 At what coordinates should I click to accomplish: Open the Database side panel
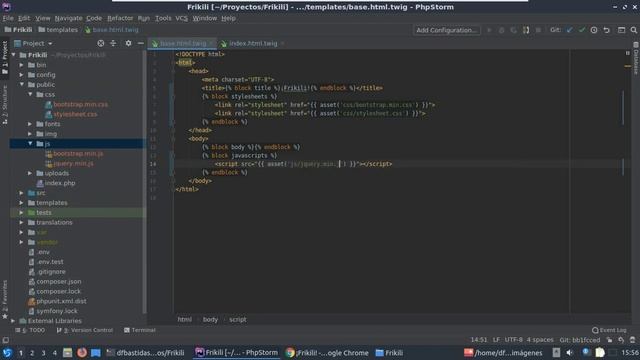coord(636,58)
